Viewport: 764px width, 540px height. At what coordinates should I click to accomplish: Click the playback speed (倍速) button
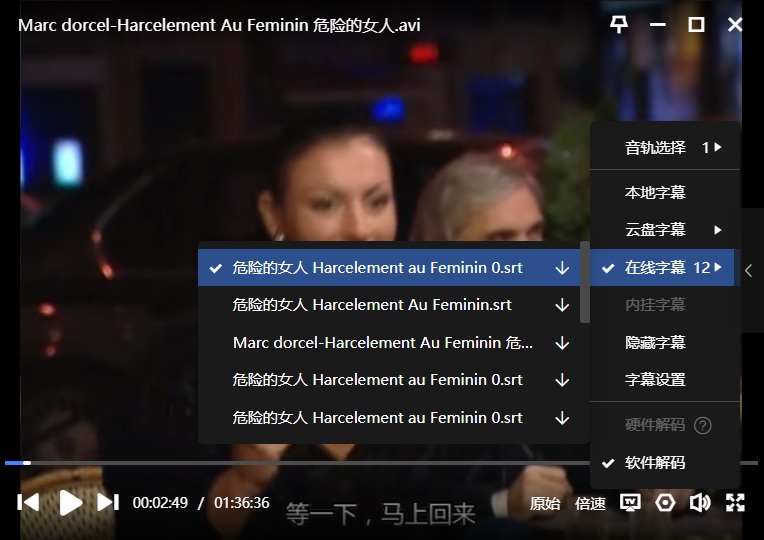click(590, 503)
